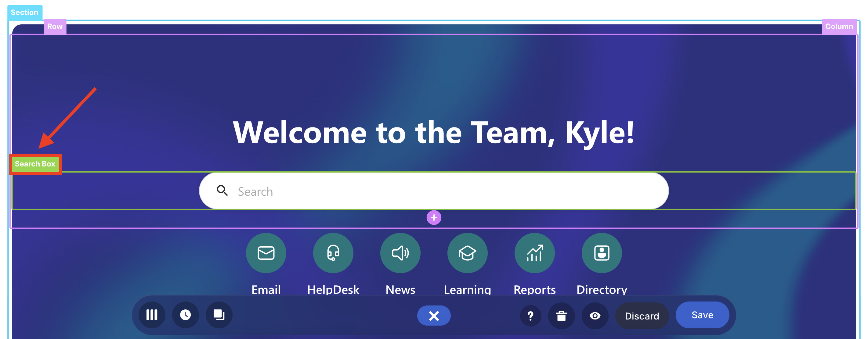Click the Discard button
Screen dimensions: 868x339
pos(642,316)
